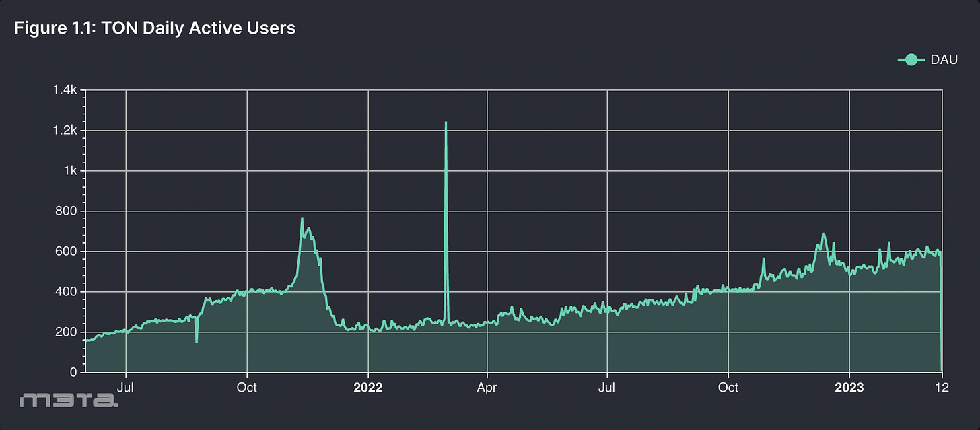
Task: Click the "Figure 1.1: TON Daily Active Users" title
Action: (155, 28)
